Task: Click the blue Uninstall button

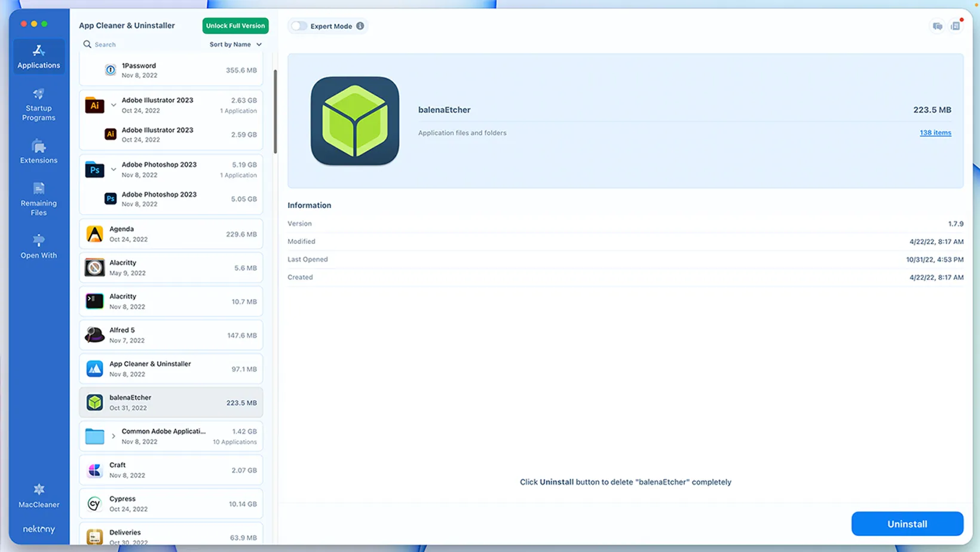Action: [x=907, y=524]
